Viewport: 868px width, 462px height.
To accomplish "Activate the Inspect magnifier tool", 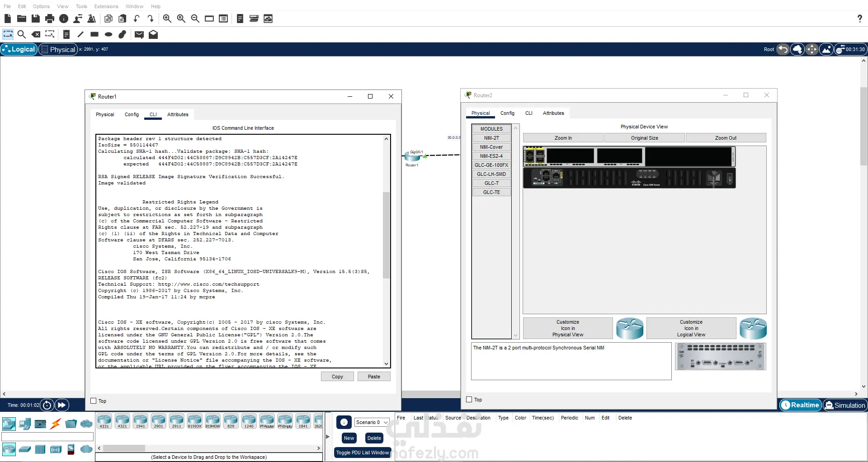I will [x=21, y=34].
